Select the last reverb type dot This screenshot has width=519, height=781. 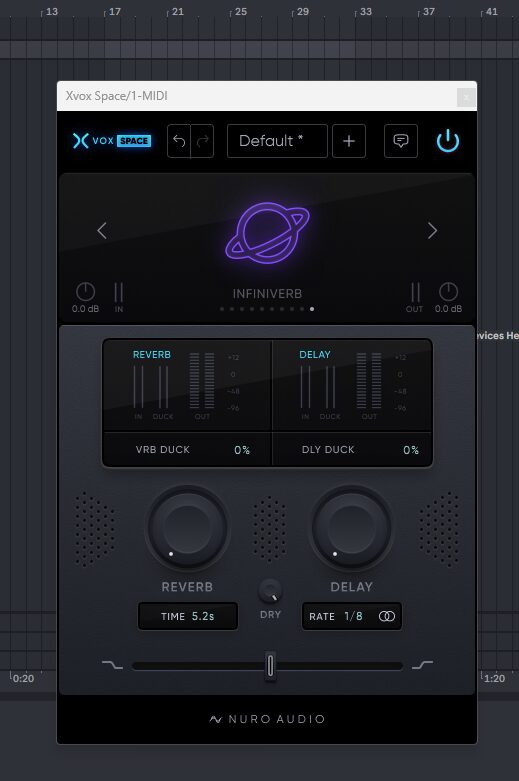click(x=312, y=309)
